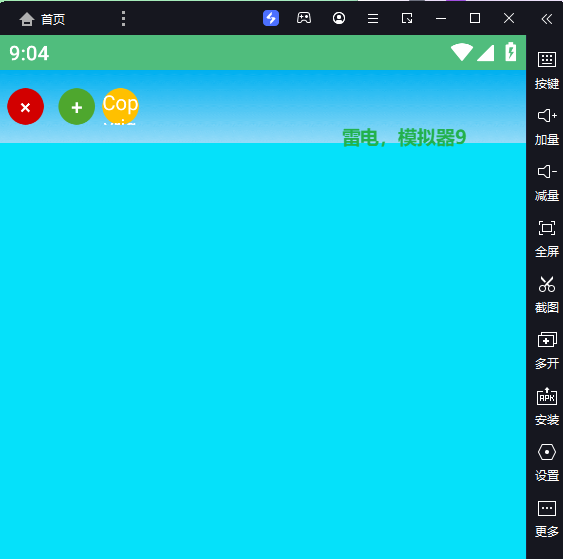
Task: Click the window resize-mode icon
Action: coord(407,18)
